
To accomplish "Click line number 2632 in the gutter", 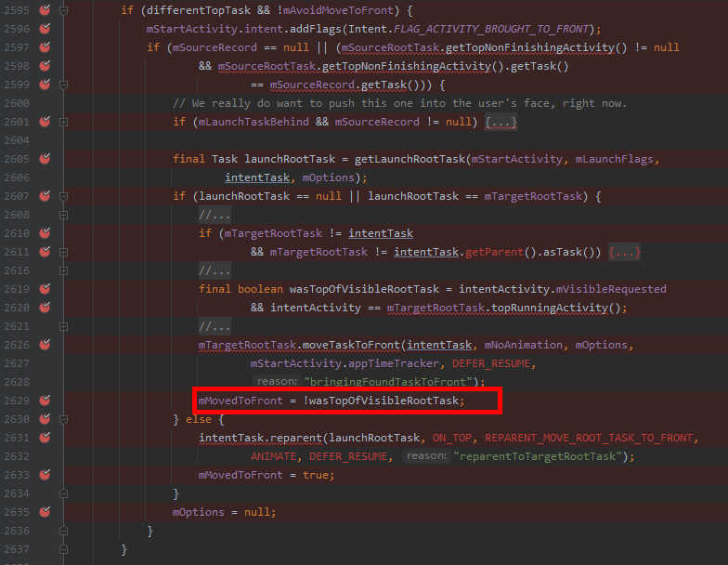I will (17, 456).
